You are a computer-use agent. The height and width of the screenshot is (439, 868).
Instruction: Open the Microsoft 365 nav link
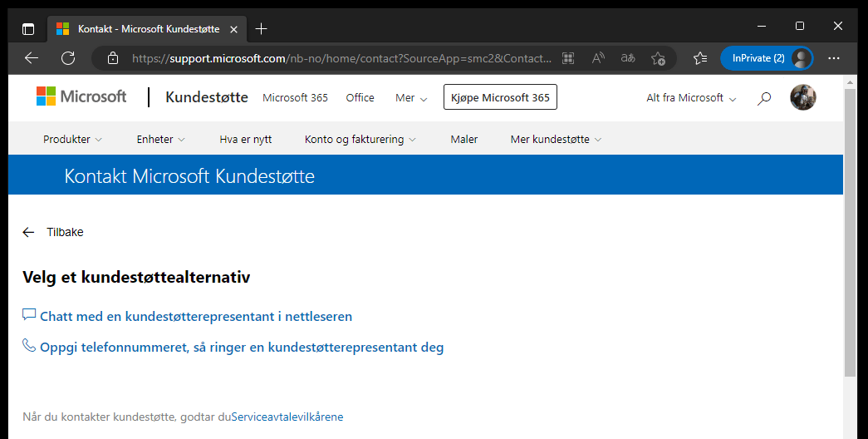(295, 97)
